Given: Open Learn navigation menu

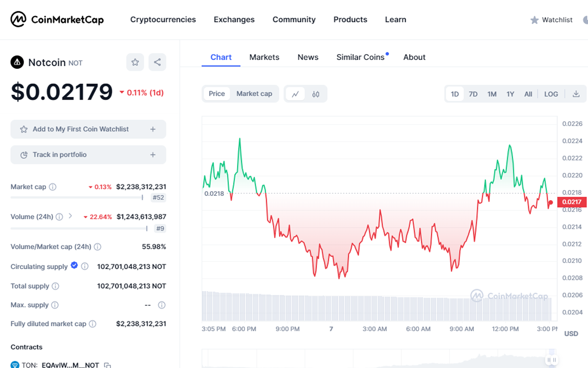Looking at the screenshot, I should (x=395, y=20).
